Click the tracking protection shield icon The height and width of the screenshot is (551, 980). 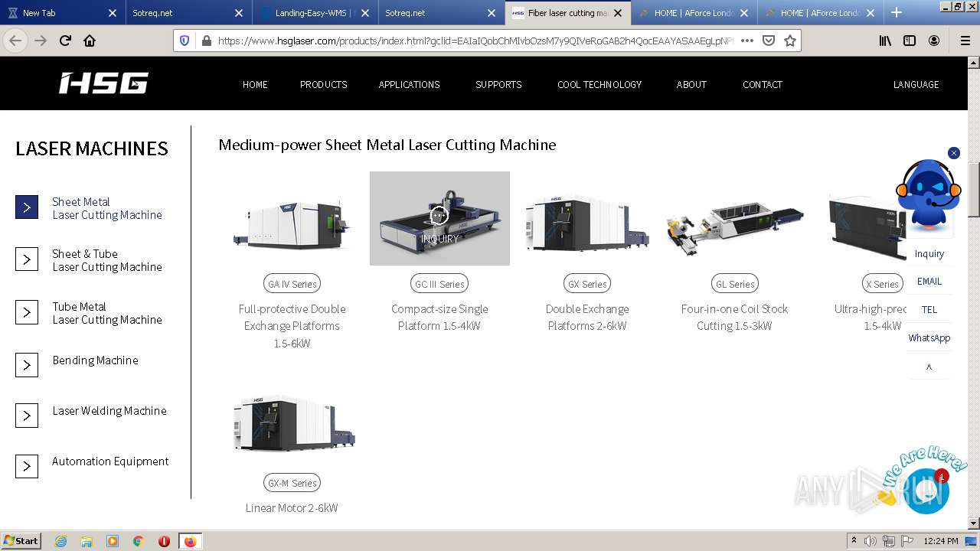point(185,41)
